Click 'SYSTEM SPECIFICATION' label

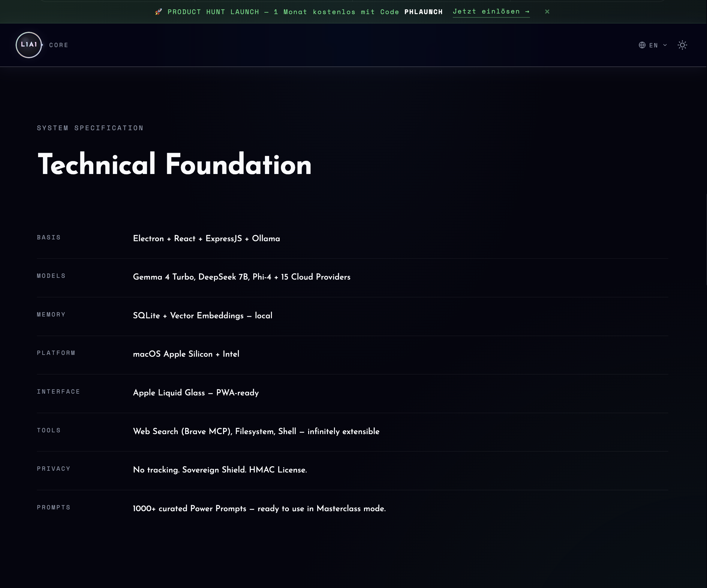coord(90,128)
